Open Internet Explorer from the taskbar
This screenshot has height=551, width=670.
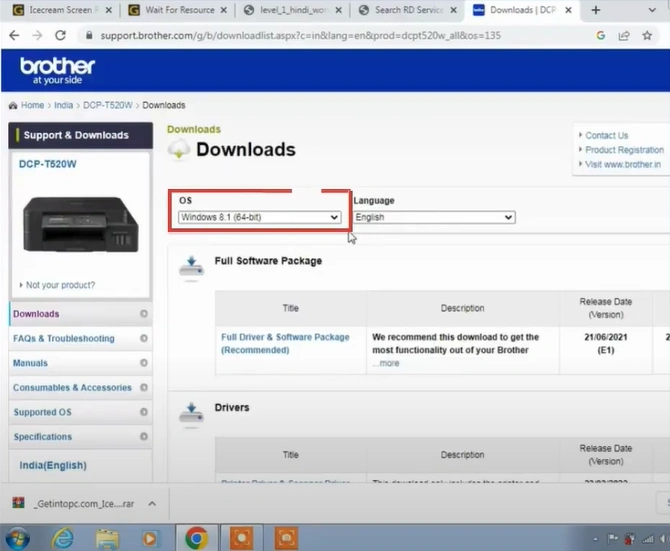[x=62, y=537]
